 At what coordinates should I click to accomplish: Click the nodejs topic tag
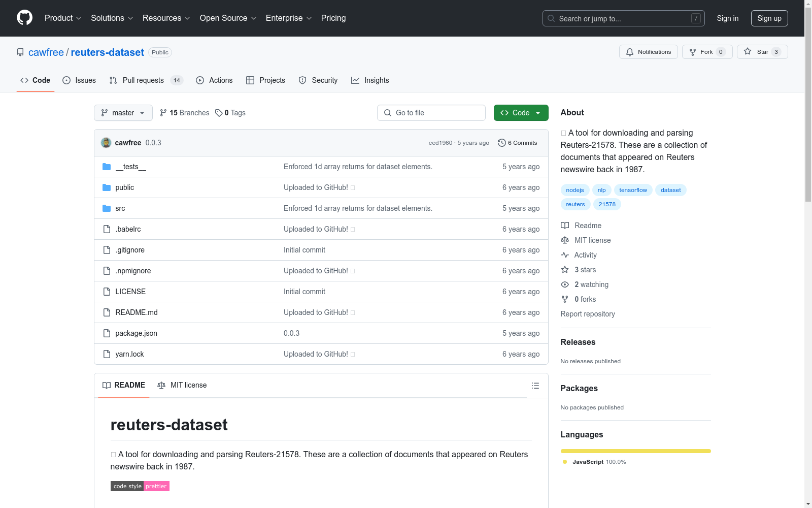click(x=575, y=190)
